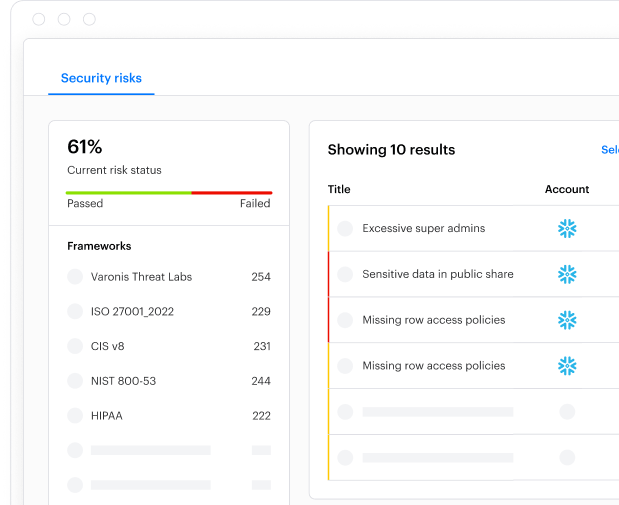Click the ISO 27001_2022 label

point(132,312)
